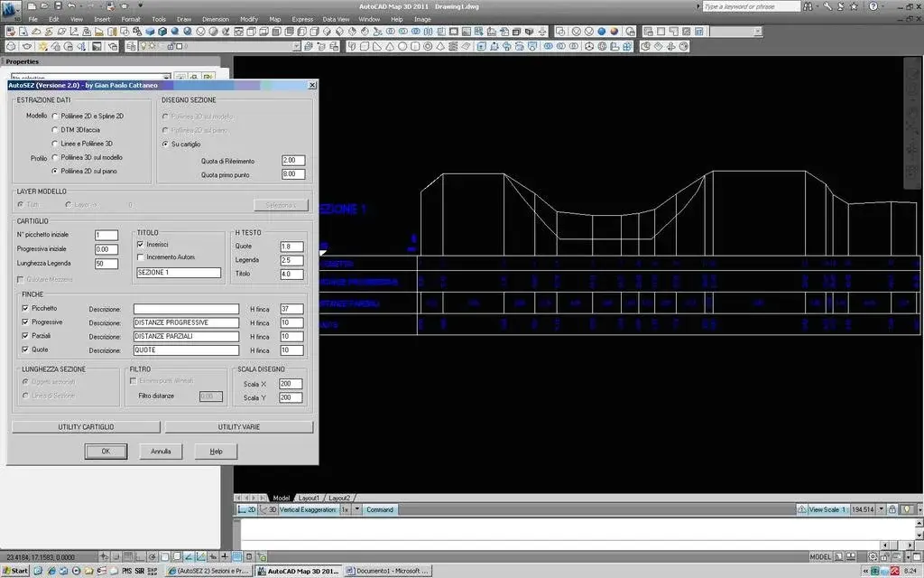Click the 2D button in map status bar
The image size is (924, 578).
point(247,509)
